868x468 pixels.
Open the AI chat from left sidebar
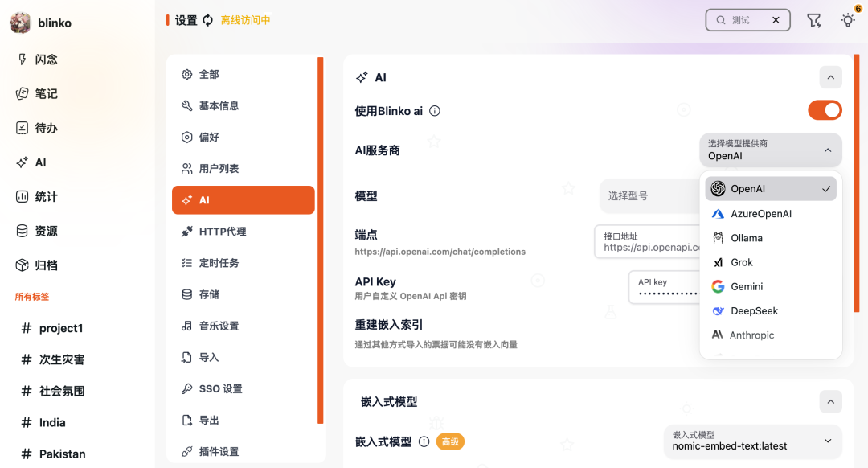(32, 162)
